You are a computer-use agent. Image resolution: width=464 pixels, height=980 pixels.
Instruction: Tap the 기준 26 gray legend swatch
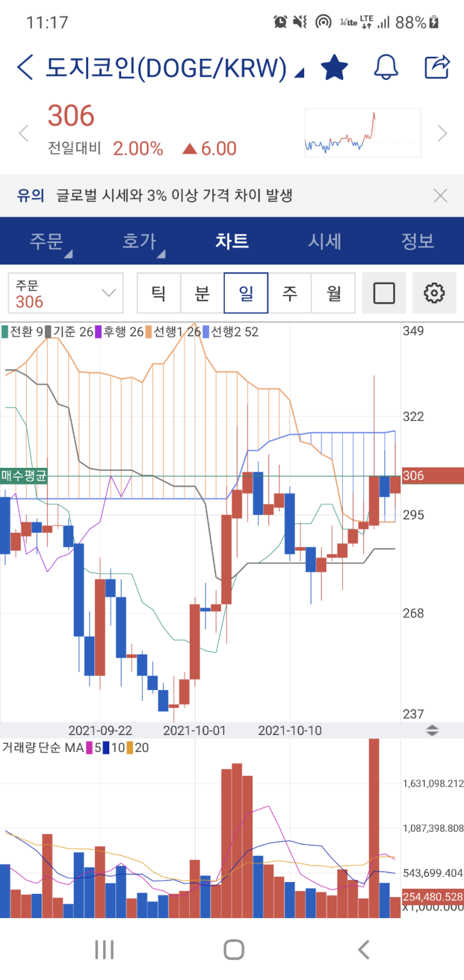pos(48,332)
